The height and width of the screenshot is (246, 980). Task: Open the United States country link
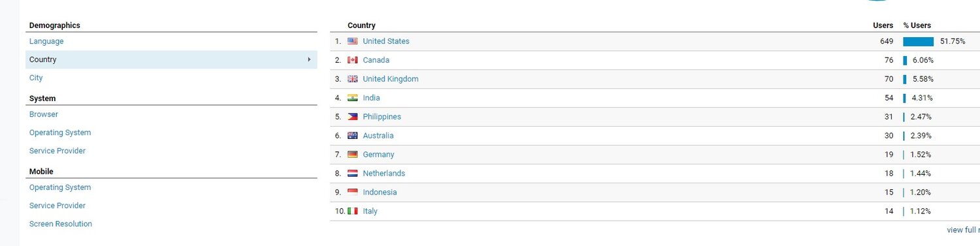coord(386,41)
